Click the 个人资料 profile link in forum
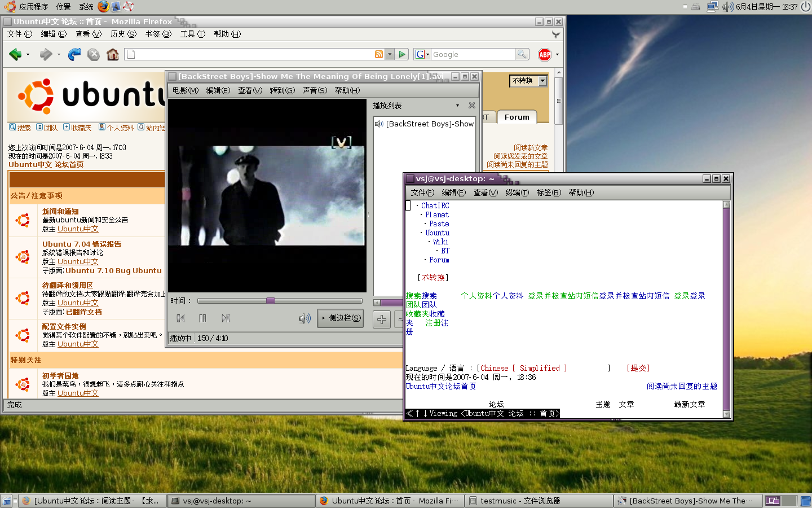This screenshot has width=812, height=508. pos(116,128)
